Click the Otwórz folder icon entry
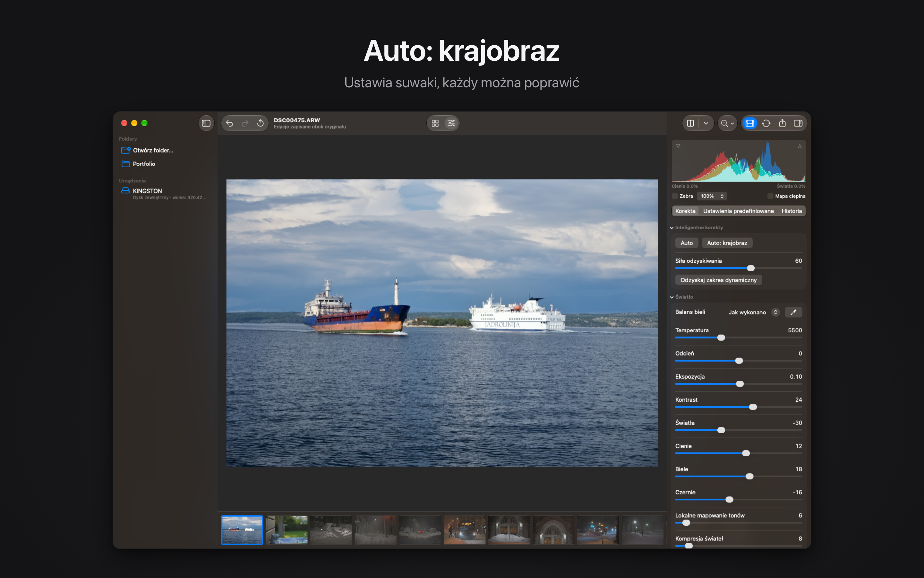This screenshot has height=578, width=924. point(147,150)
